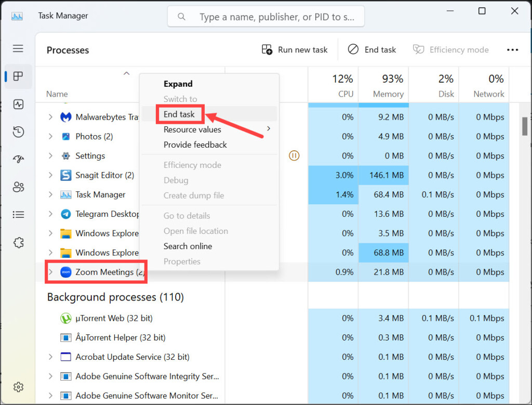Open App history in sidebar
Screen dimensions: 532x405
coord(18,132)
